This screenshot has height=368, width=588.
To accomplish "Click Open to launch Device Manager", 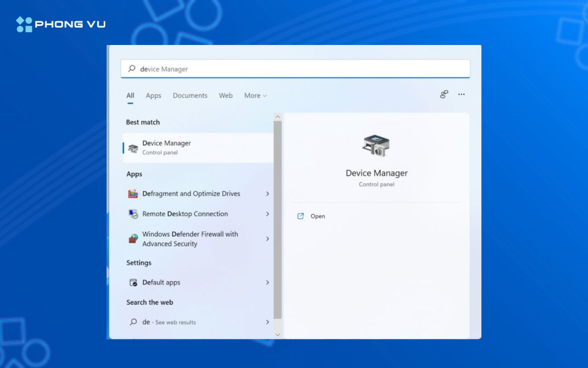I will [318, 216].
